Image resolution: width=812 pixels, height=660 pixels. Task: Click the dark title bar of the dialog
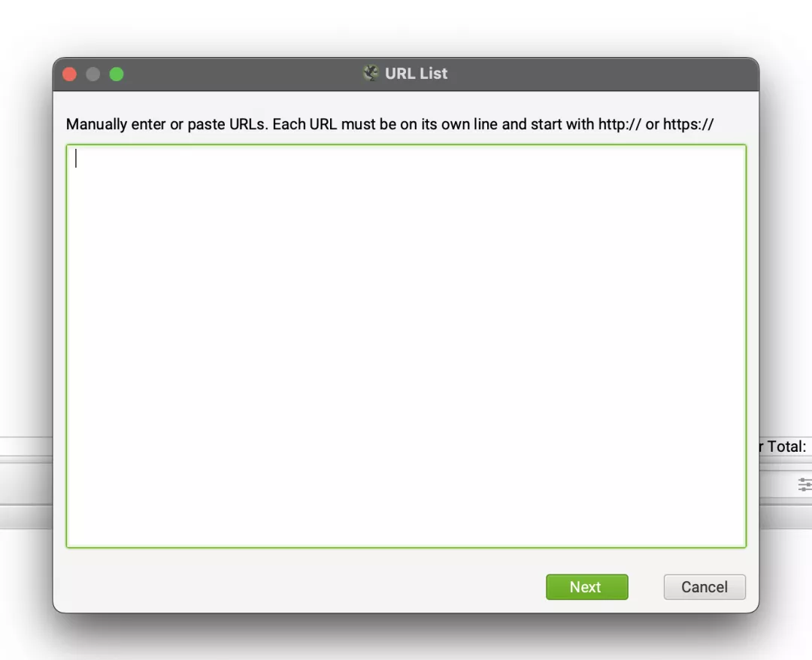coord(406,74)
